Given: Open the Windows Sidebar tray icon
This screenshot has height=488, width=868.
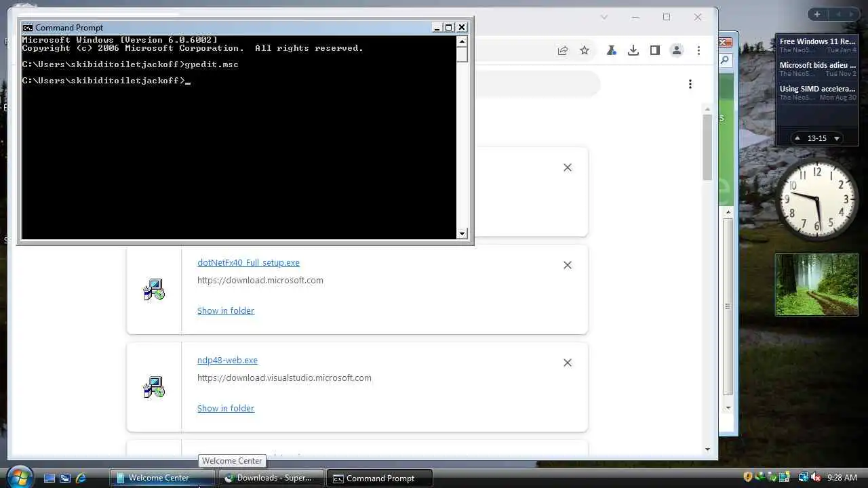Looking at the screenshot, I should coord(784,477).
